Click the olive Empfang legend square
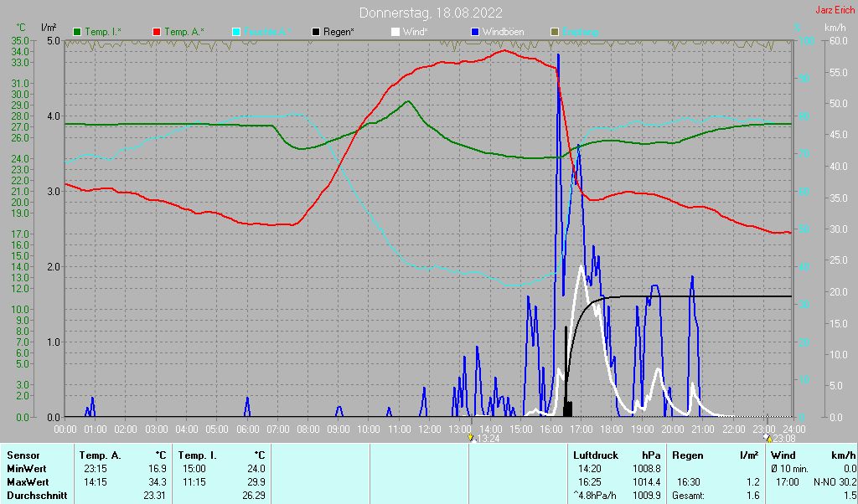Viewport: 858px width, 504px height. point(555,32)
